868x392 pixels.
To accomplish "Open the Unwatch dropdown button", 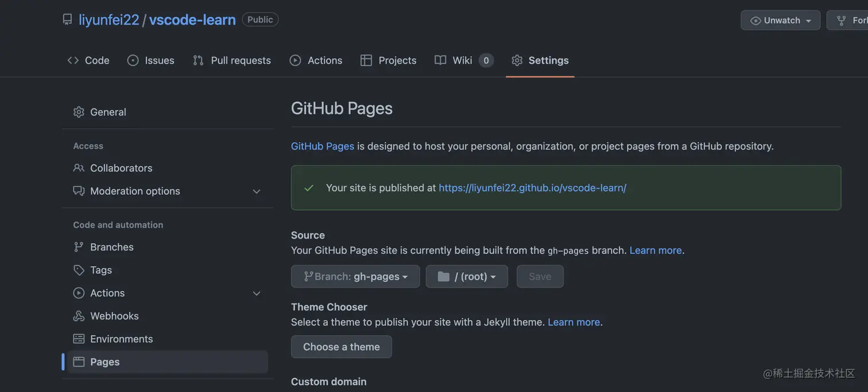I will coord(780,20).
